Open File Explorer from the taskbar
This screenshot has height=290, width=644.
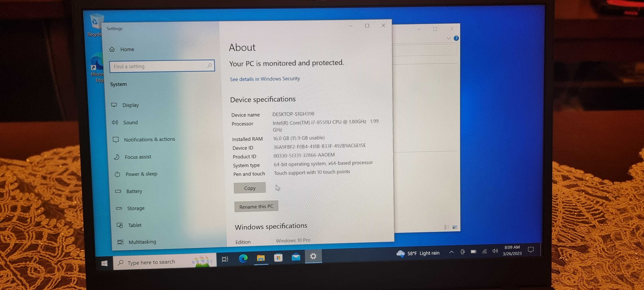pos(260,258)
